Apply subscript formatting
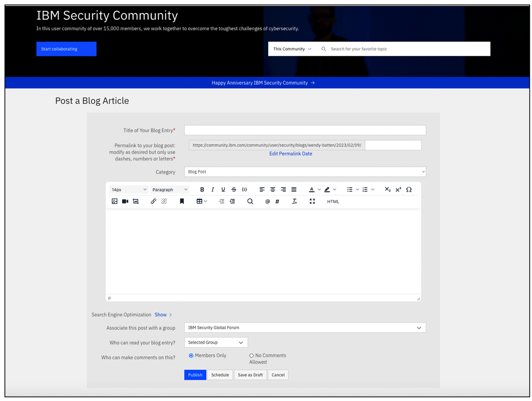Screen dimensions: 532x401 387,190
